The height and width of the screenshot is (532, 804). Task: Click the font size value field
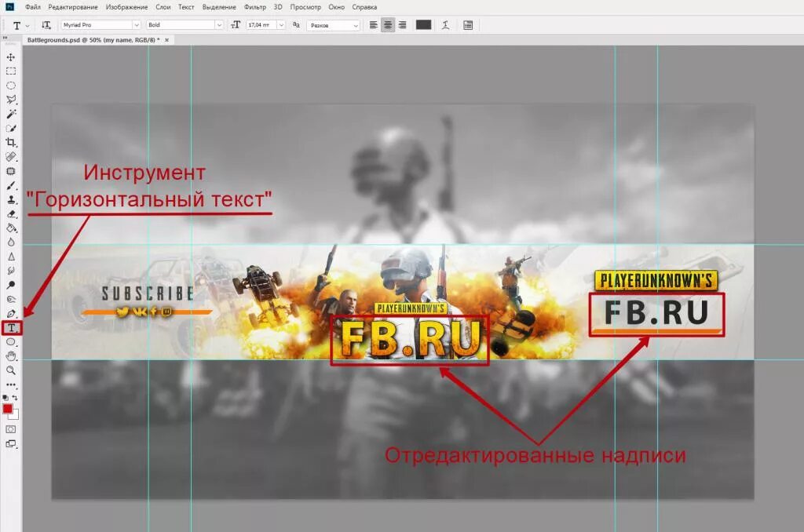261,24
